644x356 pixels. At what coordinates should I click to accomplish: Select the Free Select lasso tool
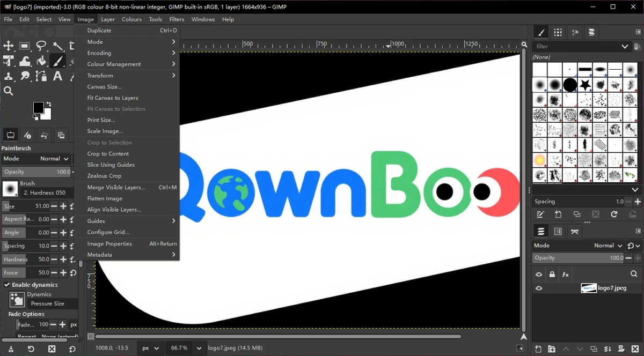(x=41, y=46)
